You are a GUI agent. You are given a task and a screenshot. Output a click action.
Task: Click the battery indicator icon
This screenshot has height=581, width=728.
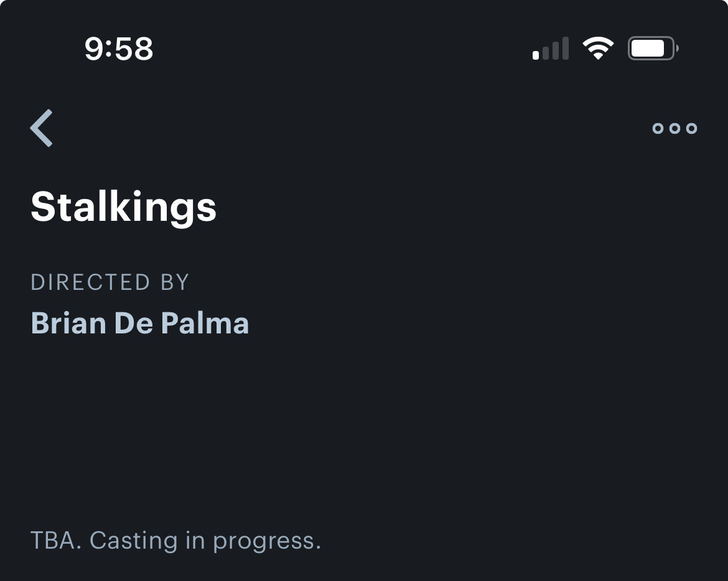click(653, 49)
